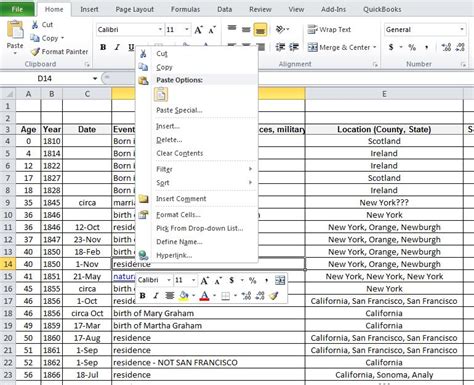
Task: Click cell 'residence - NOT SAN FRANCISCO'
Action: (x=208, y=363)
